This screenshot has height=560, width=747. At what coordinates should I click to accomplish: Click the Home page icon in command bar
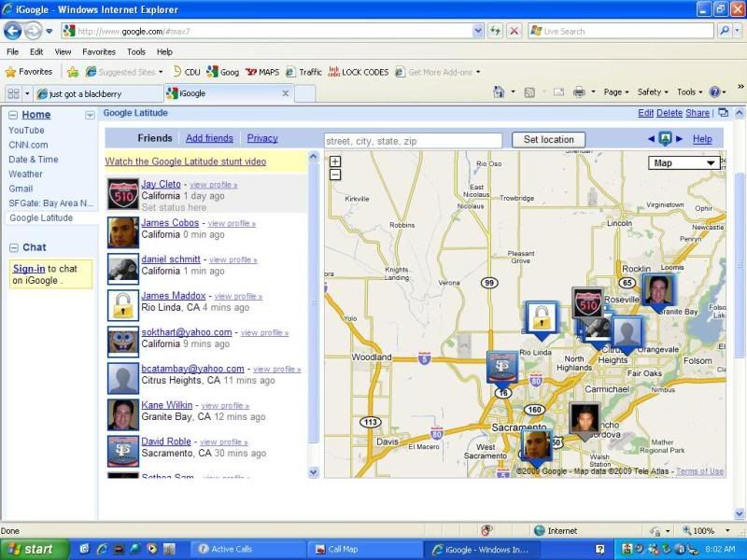[x=499, y=91]
